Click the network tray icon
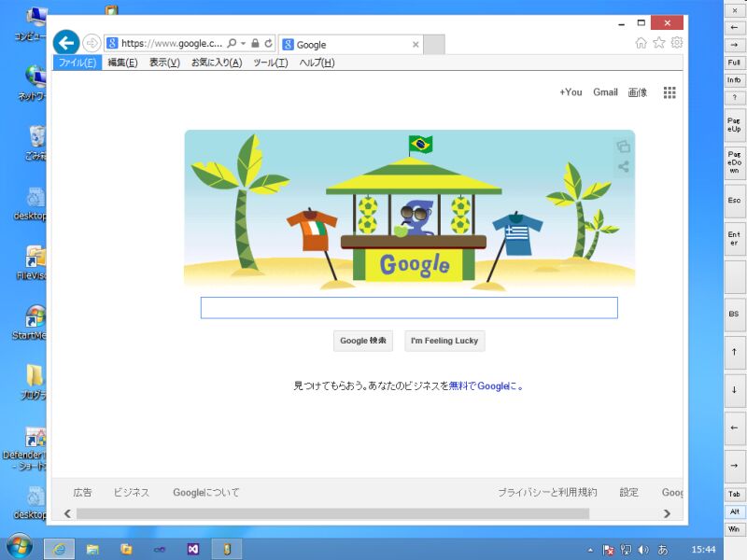The image size is (747, 560). click(x=626, y=550)
